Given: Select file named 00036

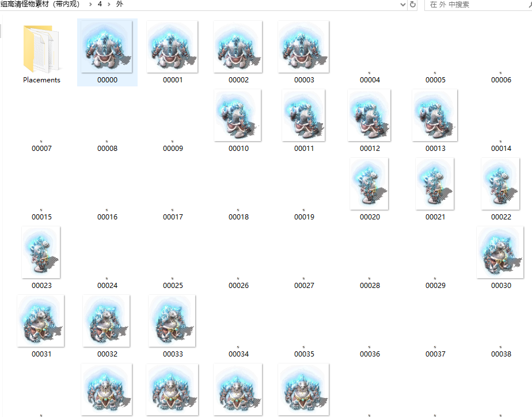Looking at the screenshot, I should point(370,354).
